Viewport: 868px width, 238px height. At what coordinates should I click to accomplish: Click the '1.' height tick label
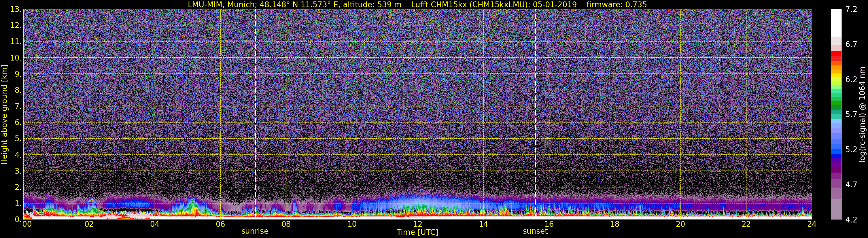click(x=18, y=204)
